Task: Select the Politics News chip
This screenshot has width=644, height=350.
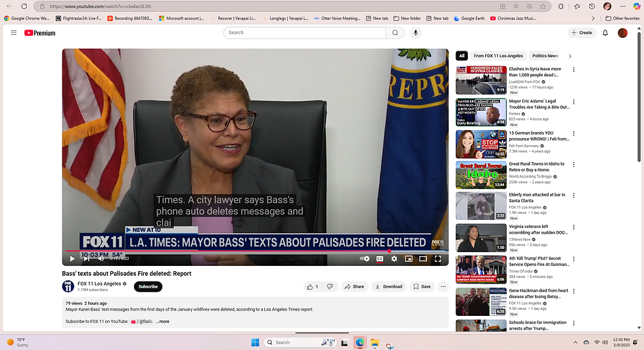Action: (545, 56)
